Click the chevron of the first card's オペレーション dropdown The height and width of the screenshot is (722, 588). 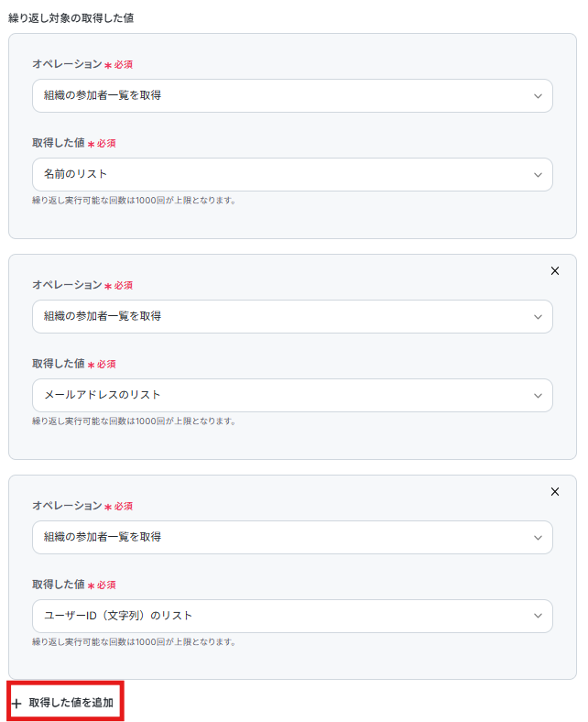pos(537,96)
